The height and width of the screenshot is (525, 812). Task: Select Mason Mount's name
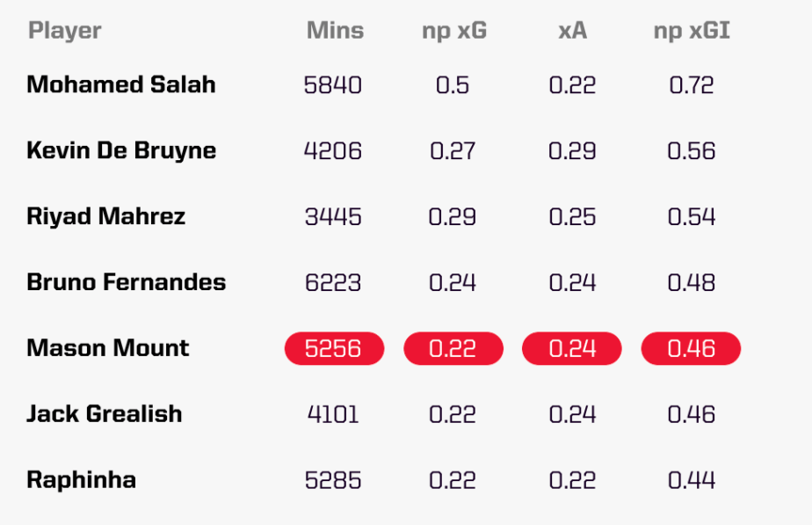[108, 348]
